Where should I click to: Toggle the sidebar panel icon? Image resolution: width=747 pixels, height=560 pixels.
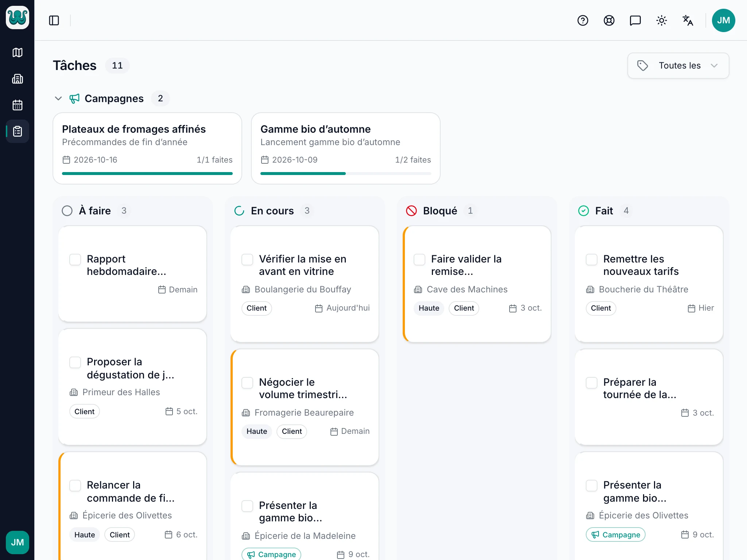click(x=54, y=20)
